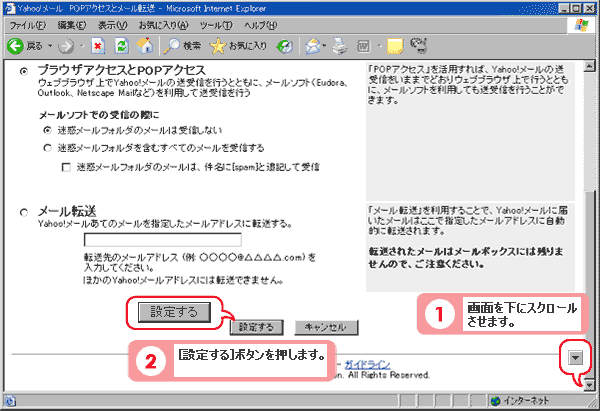
Task: Open the Forward history dropdown arrow
Action: tap(82, 46)
